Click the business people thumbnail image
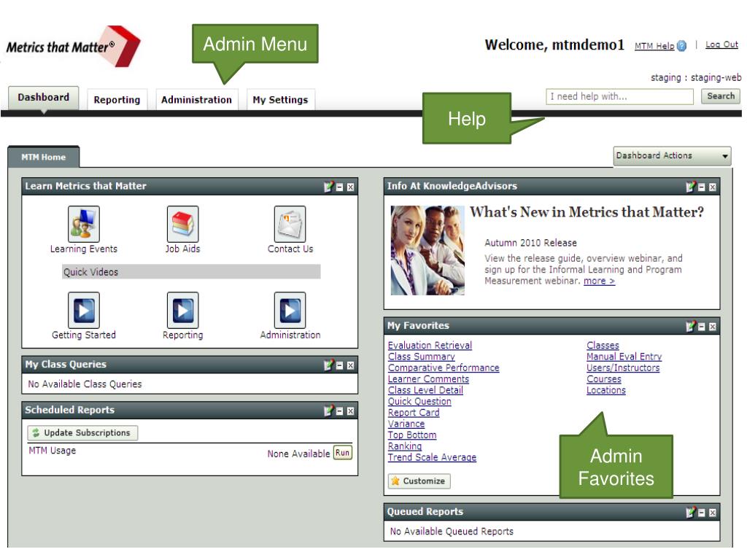 tap(427, 250)
